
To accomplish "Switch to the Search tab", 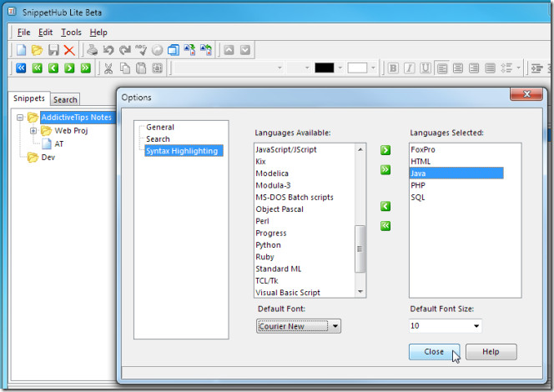I will (x=65, y=99).
